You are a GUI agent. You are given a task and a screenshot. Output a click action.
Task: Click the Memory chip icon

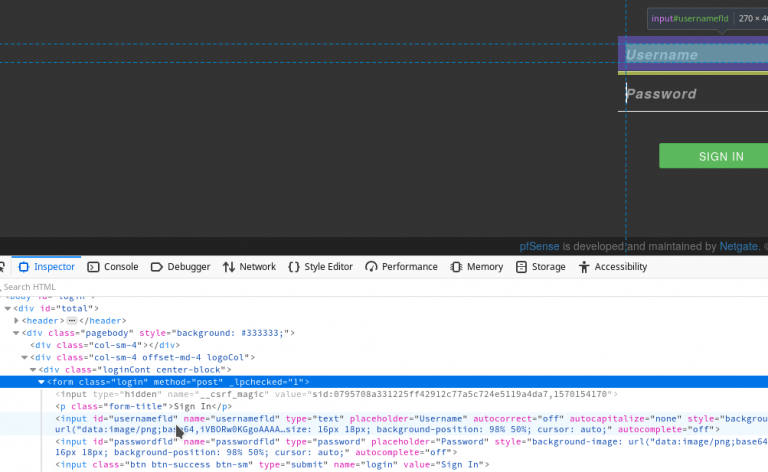coord(456,267)
